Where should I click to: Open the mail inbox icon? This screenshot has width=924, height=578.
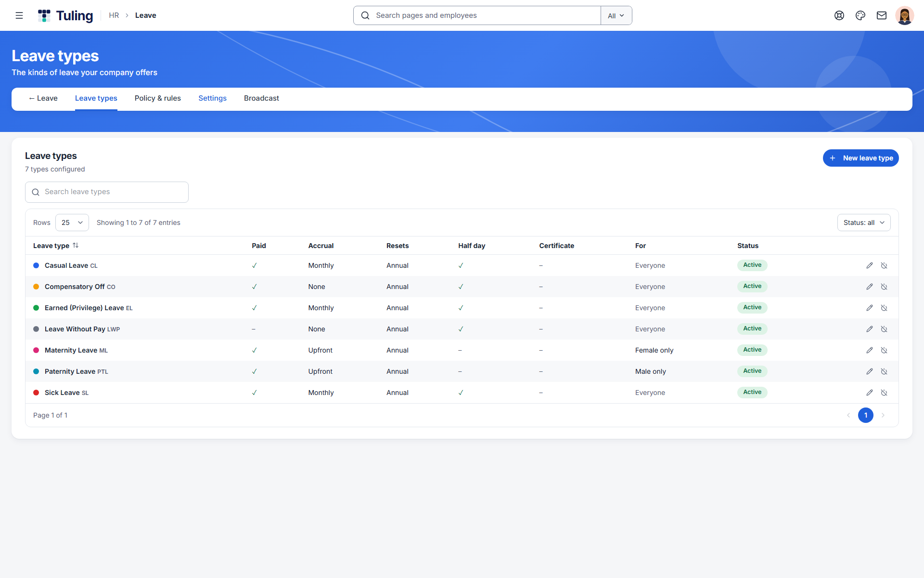click(x=882, y=15)
